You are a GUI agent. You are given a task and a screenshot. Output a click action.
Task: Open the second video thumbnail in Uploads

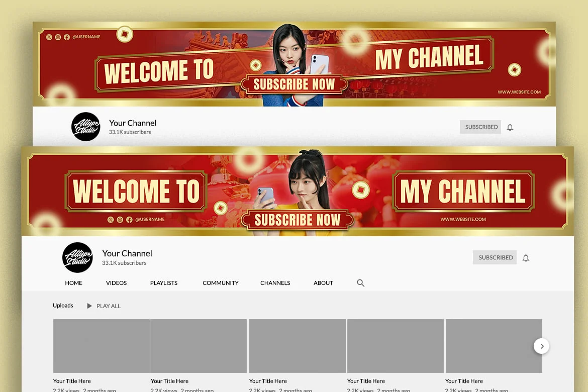point(199,346)
